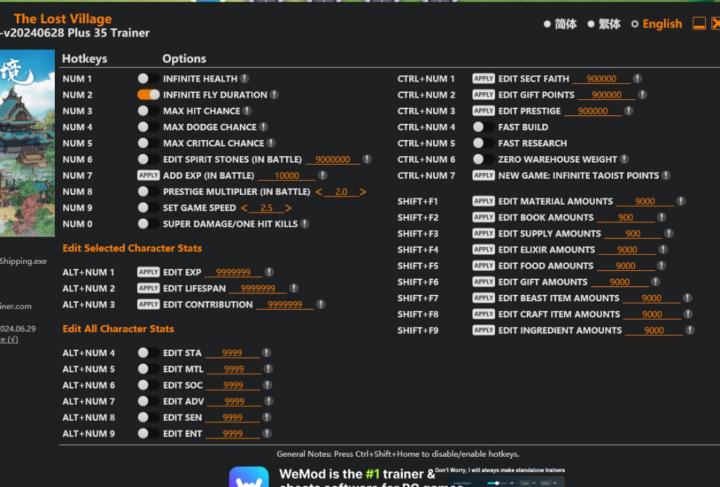
Task: Show info icon for Edit Sect Faith
Action: click(637, 78)
